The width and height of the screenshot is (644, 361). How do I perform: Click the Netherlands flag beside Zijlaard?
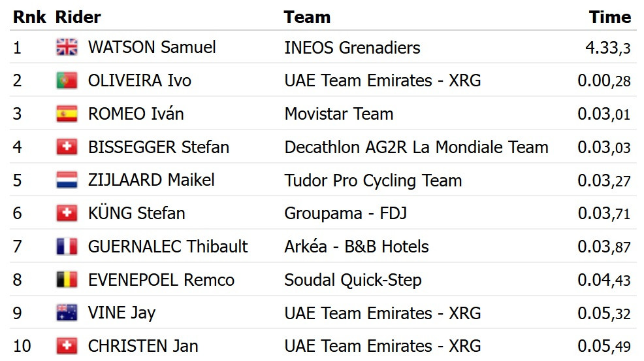tap(67, 180)
